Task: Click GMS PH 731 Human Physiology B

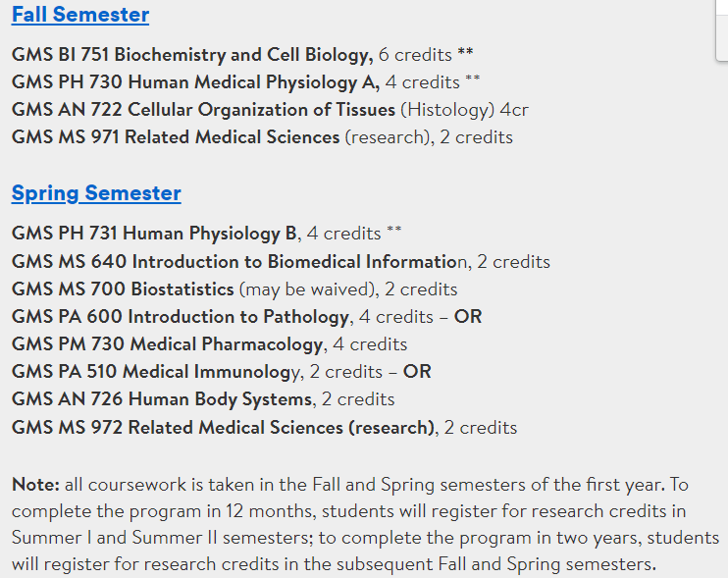Action: (154, 233)
